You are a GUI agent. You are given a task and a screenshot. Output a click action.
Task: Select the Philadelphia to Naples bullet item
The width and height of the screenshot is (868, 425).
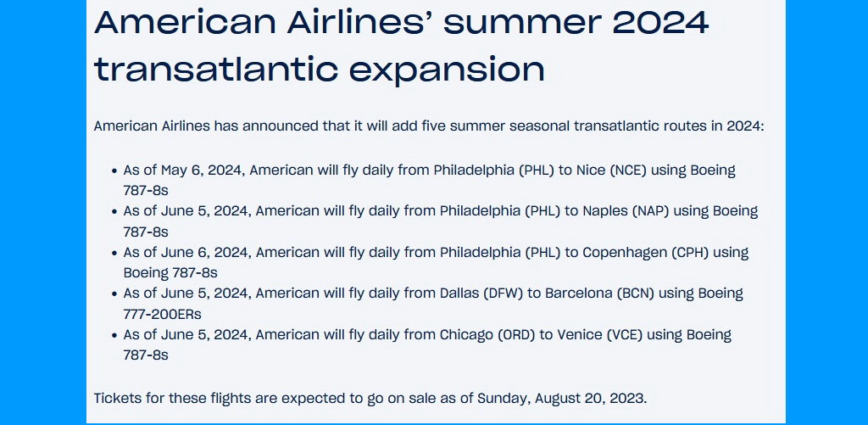441,221
